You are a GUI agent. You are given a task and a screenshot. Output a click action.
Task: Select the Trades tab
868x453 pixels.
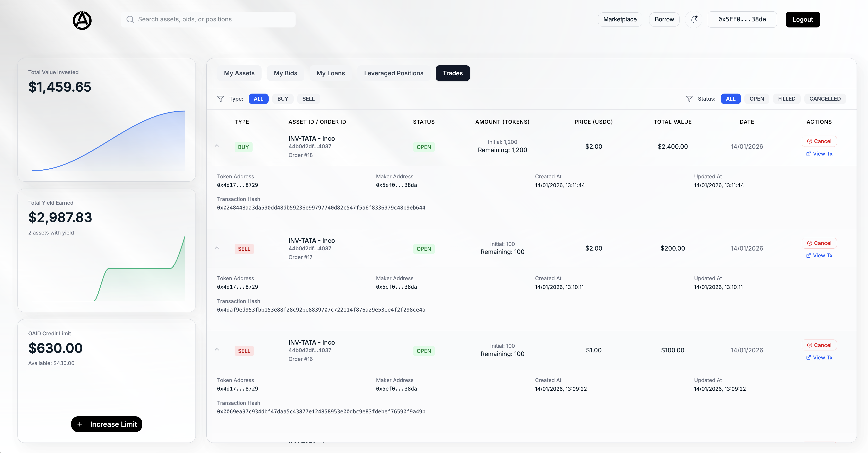[x=452, y=73]
